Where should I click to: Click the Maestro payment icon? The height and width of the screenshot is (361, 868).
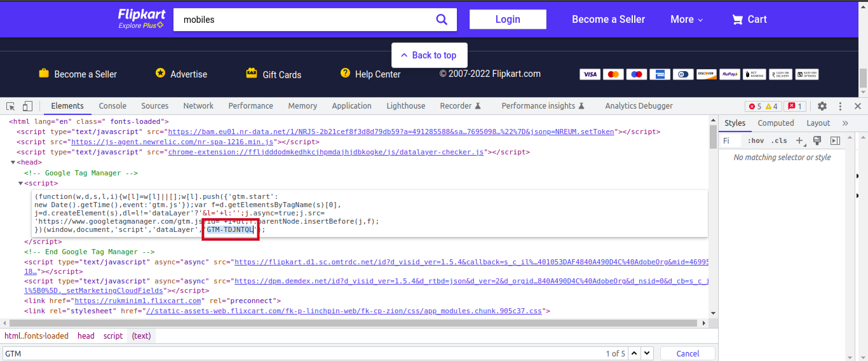[x=636, y=74]
